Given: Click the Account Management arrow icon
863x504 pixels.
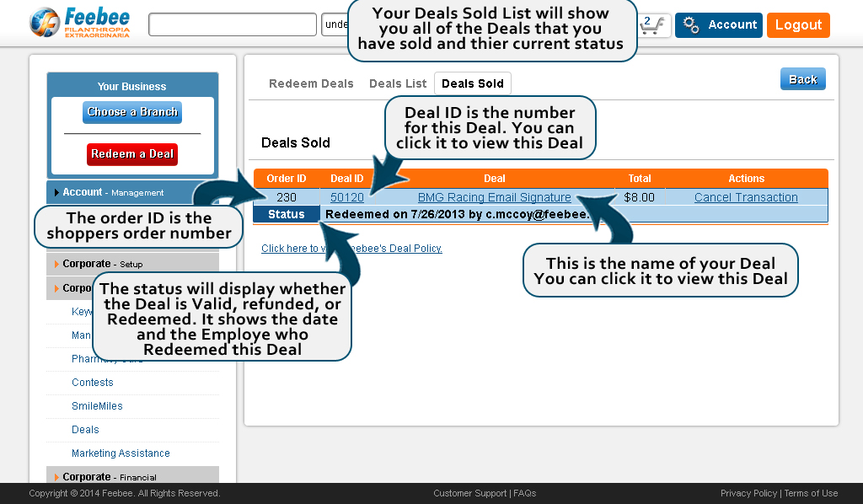Looking at the screenshot, I should 56,192.
